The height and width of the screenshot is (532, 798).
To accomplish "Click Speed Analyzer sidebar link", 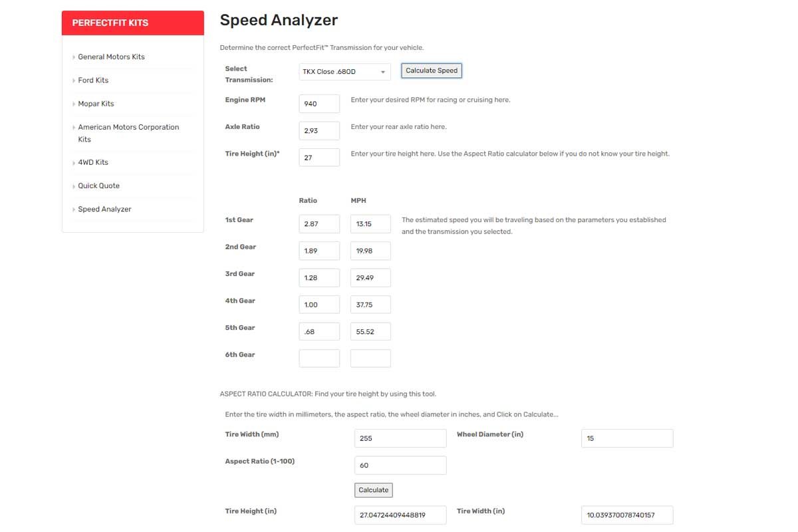I will (x=104, y=209).
